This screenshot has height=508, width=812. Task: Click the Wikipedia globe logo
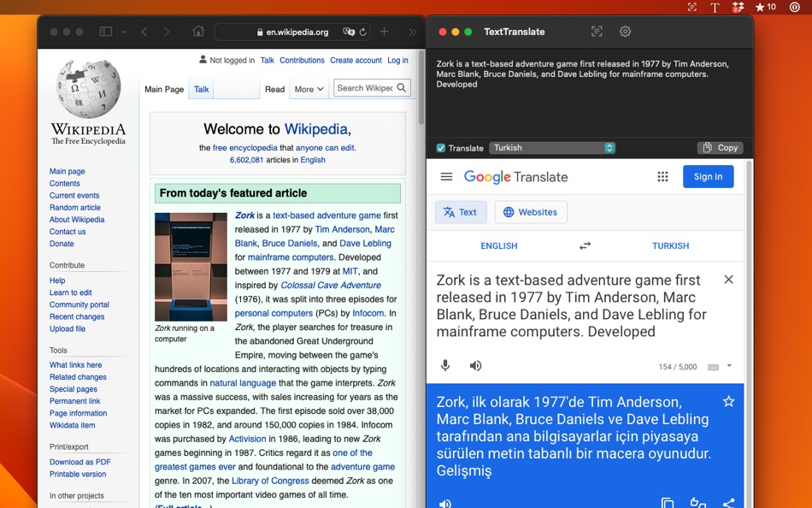coord(89,89)
